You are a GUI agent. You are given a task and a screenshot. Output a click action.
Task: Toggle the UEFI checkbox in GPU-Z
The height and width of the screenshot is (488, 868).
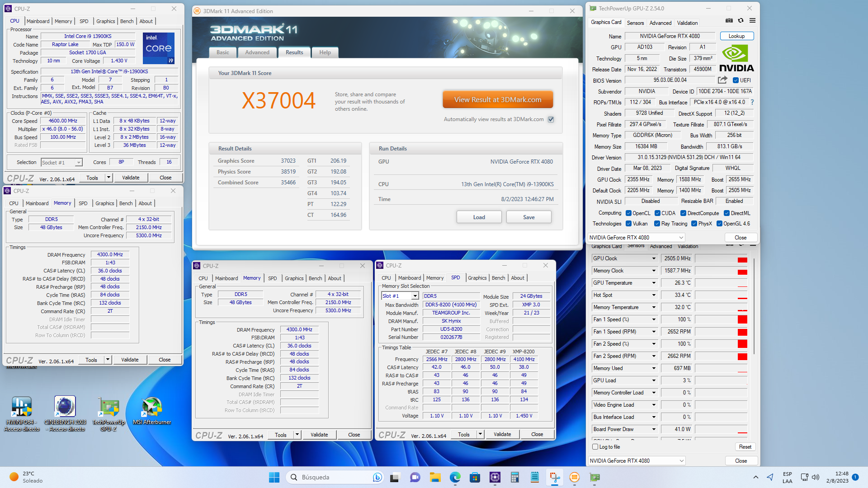coord(736,80)
